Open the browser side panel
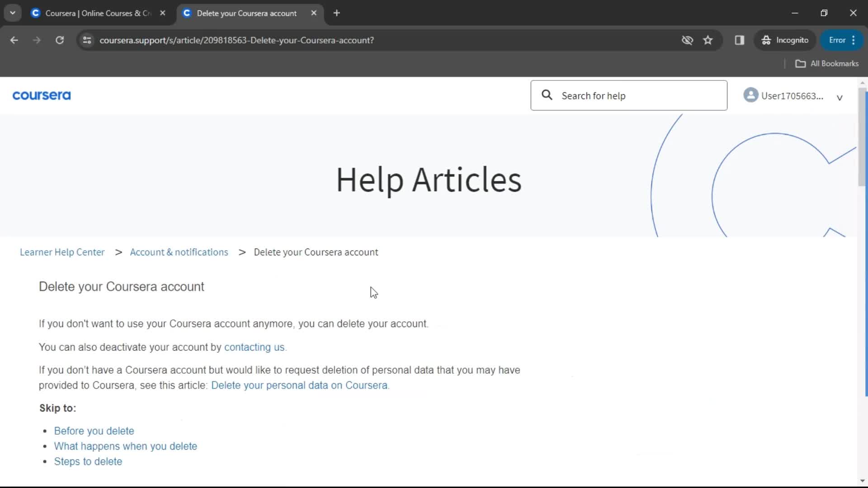This screenshot has width=868, height=488. (740, 40)
